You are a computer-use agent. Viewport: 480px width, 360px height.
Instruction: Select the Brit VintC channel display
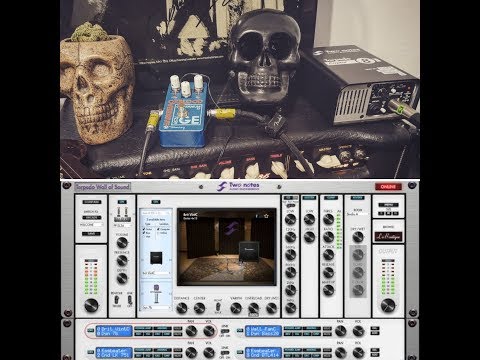click(x=114, y=331)
